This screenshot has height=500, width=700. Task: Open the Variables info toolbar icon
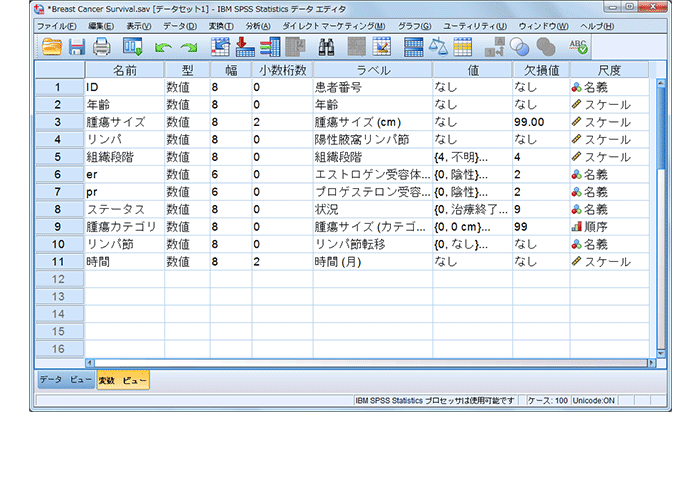click(270, 47)
